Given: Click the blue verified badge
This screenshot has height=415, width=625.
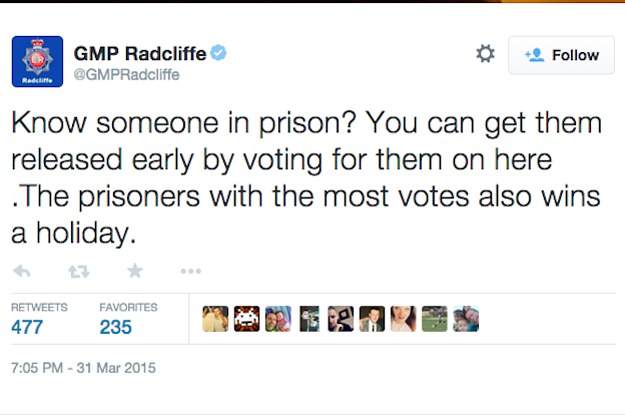Looking at the screenshot, I should pos(218,53).
